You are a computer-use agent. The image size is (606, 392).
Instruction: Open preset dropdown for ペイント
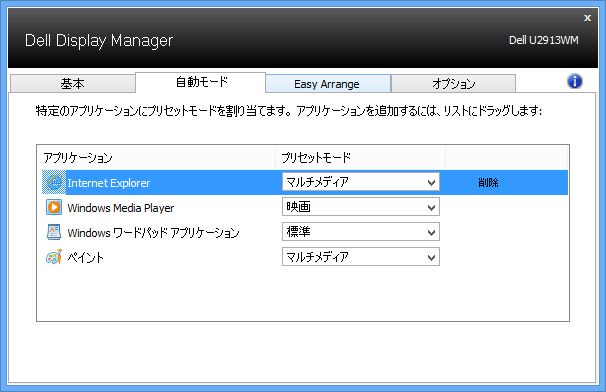(x=361, y=257)
